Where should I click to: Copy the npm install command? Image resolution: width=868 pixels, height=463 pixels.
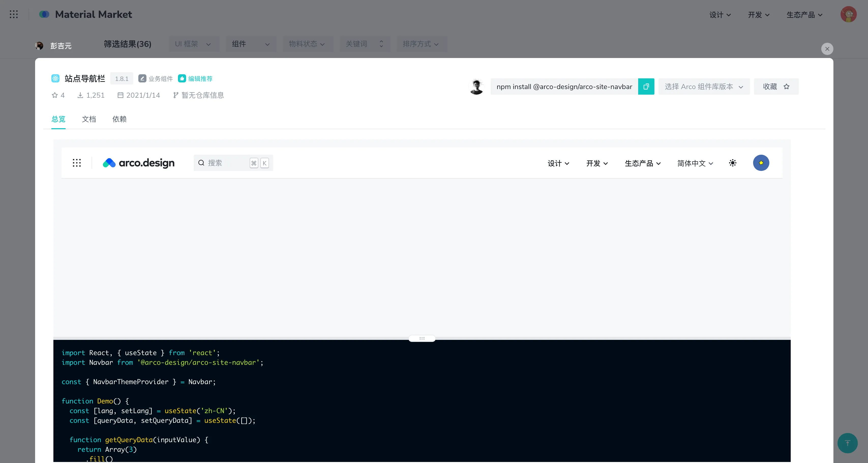[646, 87]
